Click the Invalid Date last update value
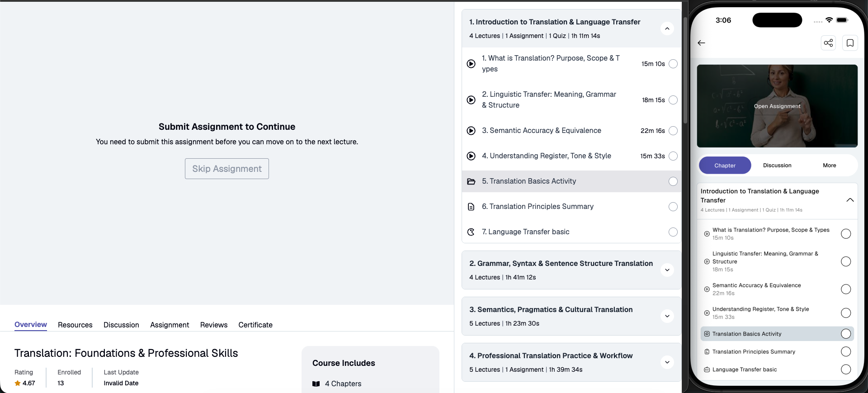Viewport: 868px width, 393px height. tap(121, 383)
